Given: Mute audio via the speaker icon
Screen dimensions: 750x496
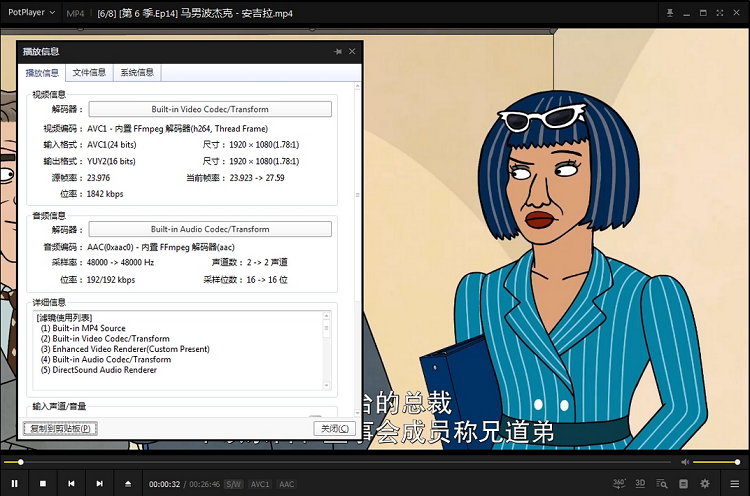Looking at the screenshot, I should 685,462.
